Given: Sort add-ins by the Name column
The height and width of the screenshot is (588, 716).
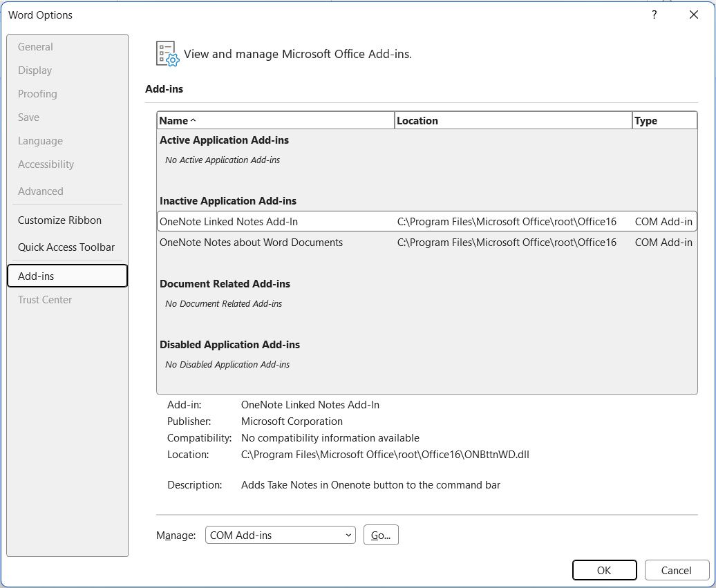Looking at the screenshot, I should (275, 120).
